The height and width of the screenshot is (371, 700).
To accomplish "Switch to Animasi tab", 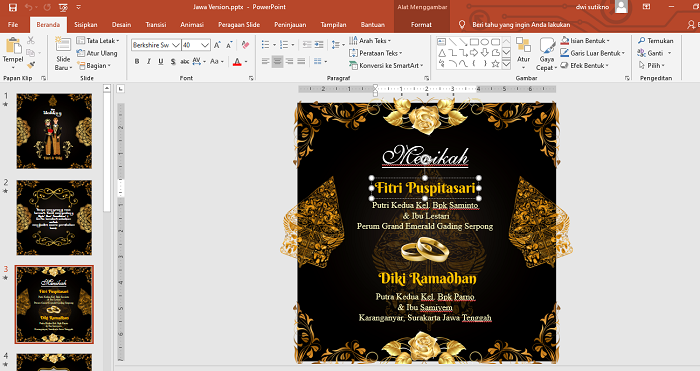I will [x=192, y=25].
